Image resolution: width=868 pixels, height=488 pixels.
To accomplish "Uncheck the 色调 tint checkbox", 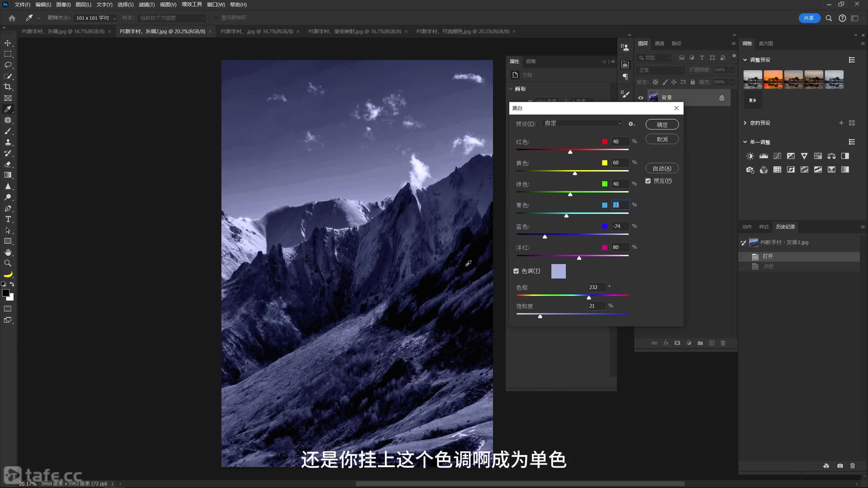I will 516,271.
